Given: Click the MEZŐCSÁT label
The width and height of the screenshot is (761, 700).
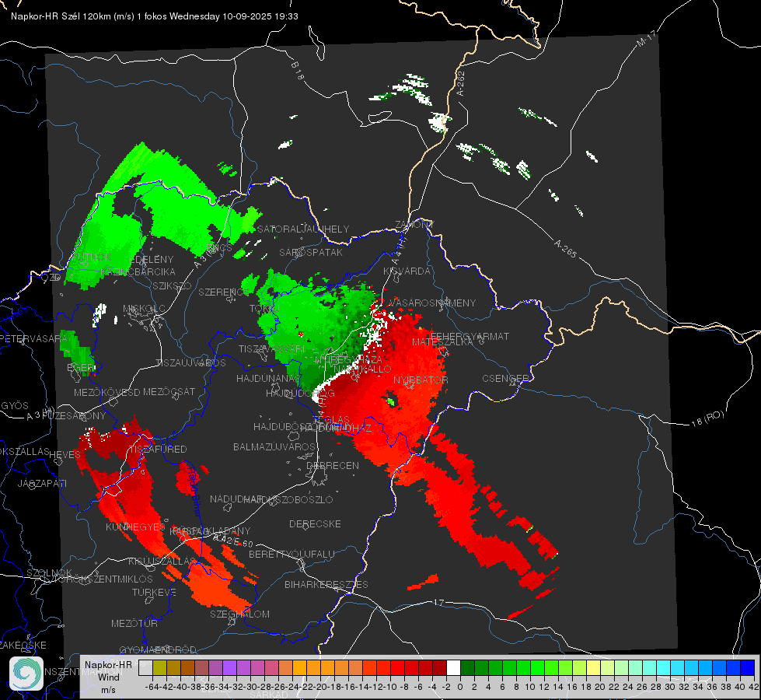Looking at the screenshot, I should tap(169, 391).
